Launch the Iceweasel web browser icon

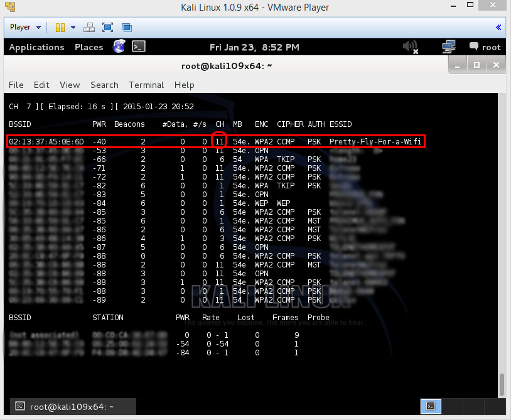(119, 46)
